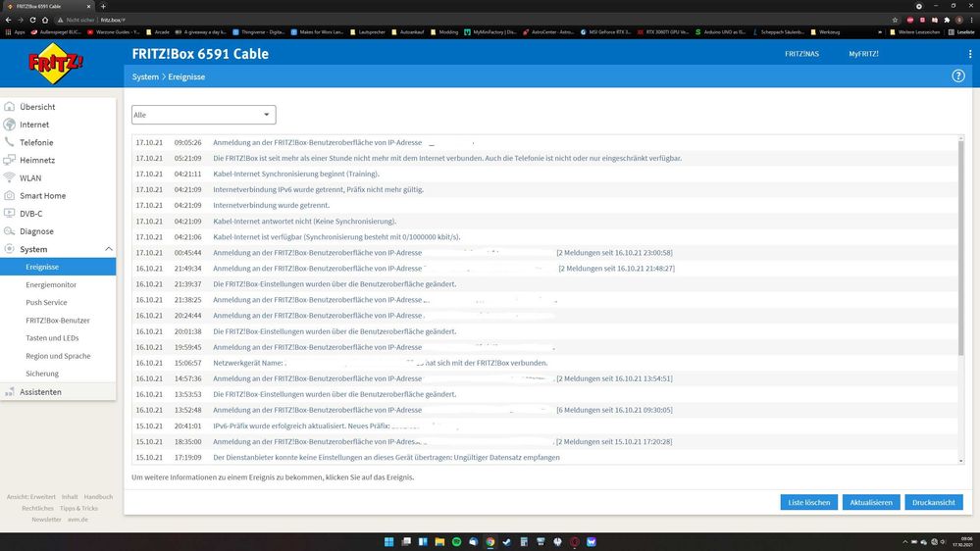
Task: Open the Internet menu section
Action: coord(34,125)
